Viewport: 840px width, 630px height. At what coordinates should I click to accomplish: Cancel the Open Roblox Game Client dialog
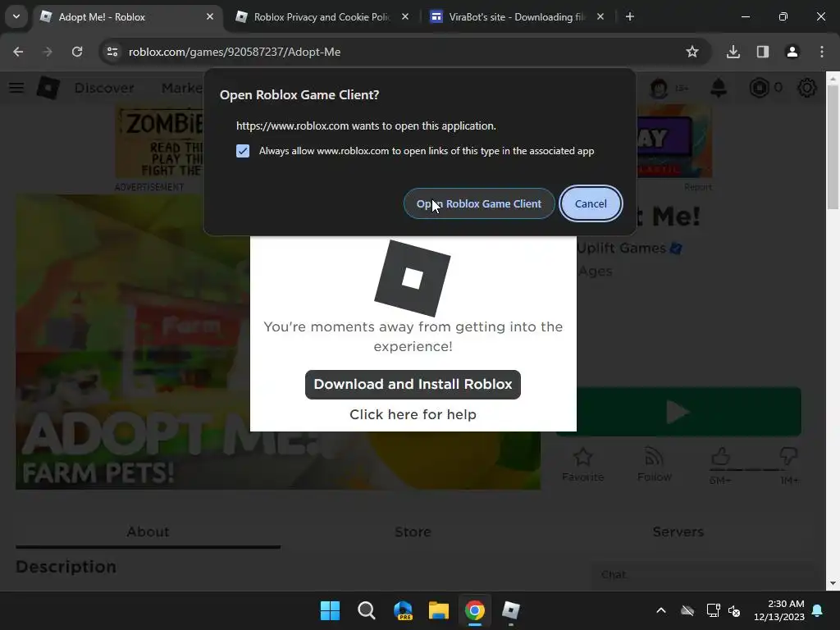pos(591,203)
